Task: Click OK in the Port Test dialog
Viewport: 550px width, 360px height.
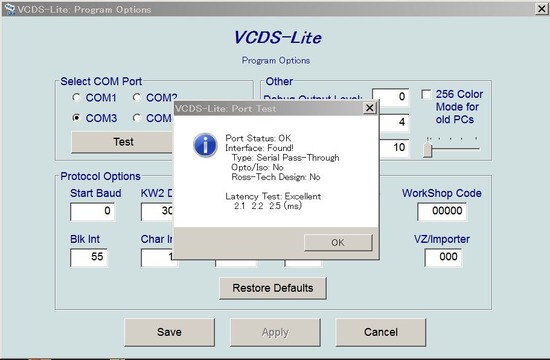Action: pos(338,242)
